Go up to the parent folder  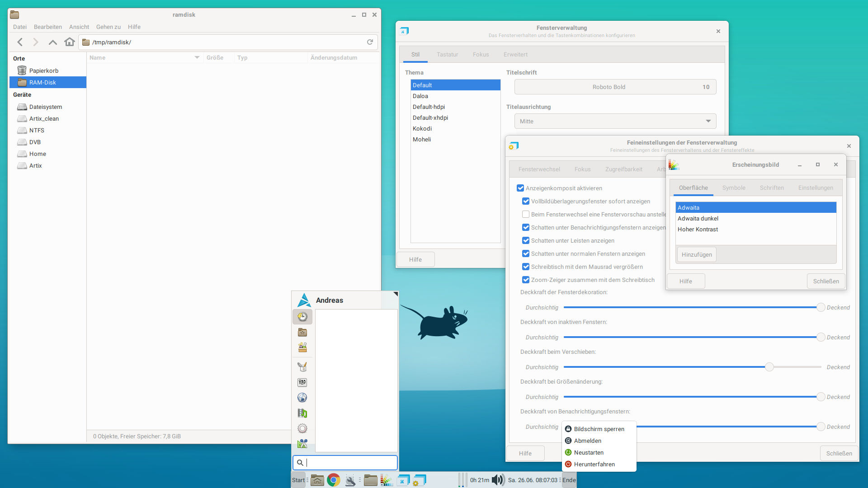52,42
